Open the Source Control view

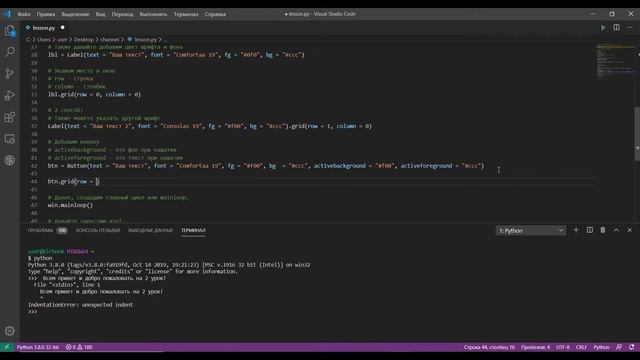click(10, 73)
